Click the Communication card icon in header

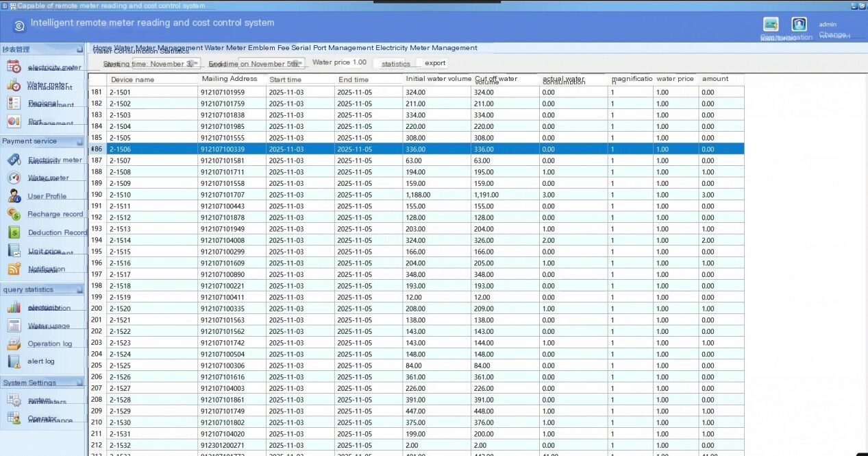tap(771, 24)
